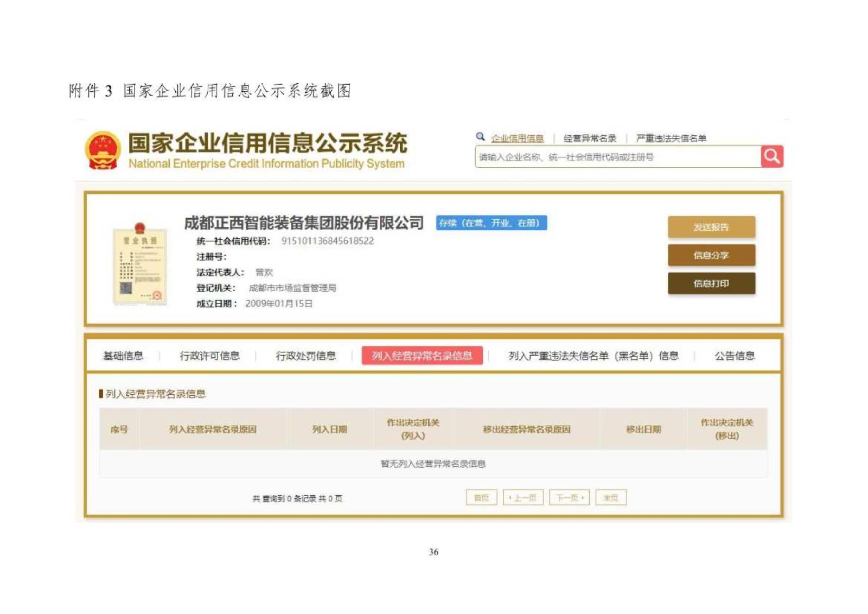Screen dimensions: 868x614
Task: Open the 行政处罚信息 tab
Action: (x=305, y=356)
